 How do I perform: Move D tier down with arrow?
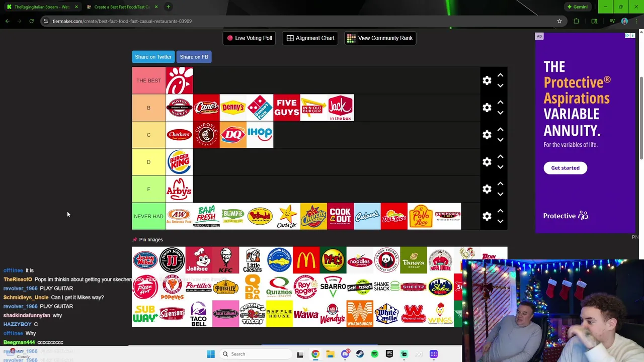pos(500,167)
